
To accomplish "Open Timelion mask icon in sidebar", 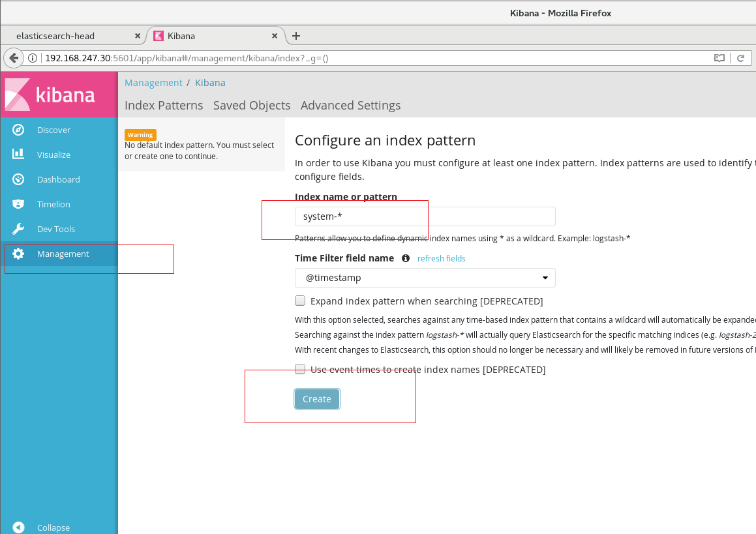I will click(18, 204).
